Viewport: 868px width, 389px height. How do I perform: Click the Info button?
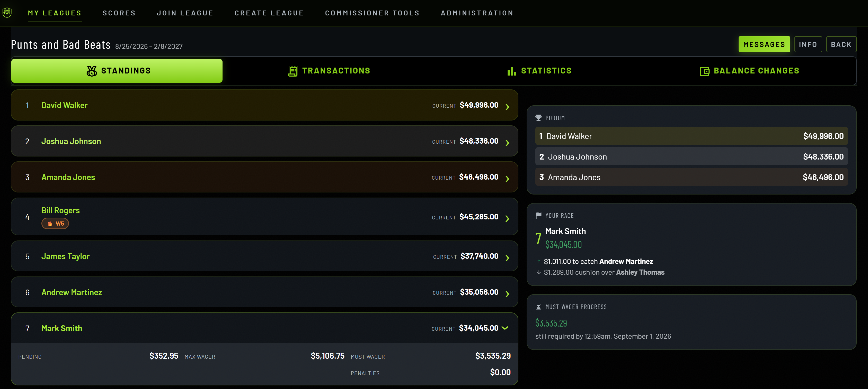[x=808, y=44]
